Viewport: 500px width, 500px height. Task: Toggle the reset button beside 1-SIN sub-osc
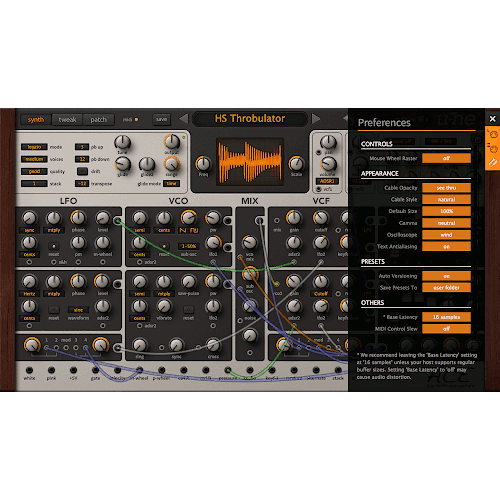pyautogui.click(x=164, y=246)
